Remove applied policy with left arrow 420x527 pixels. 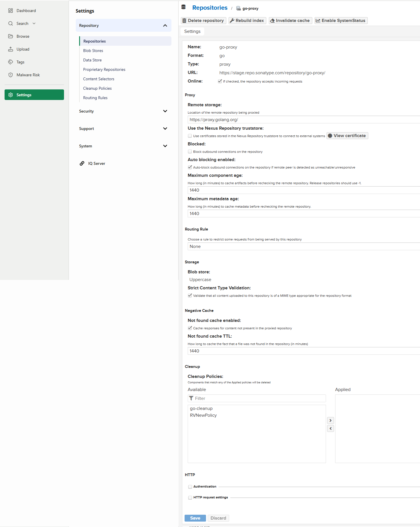[331, 428]
